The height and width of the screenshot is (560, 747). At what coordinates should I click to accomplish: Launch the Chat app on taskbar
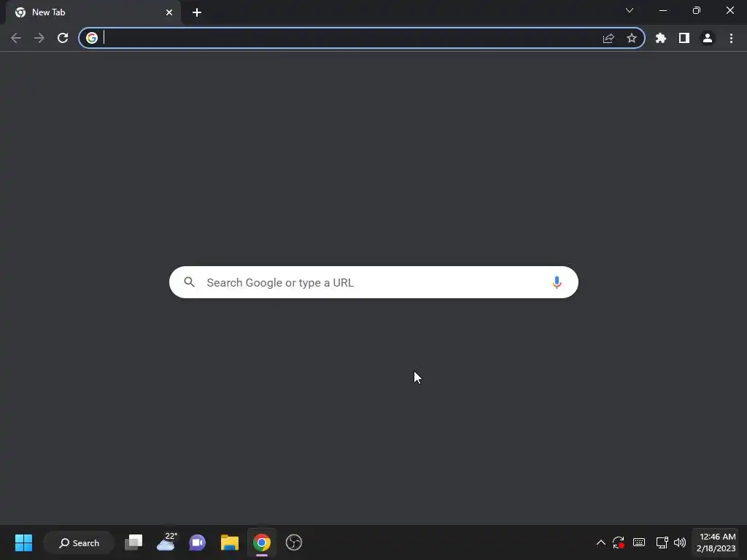click(197, 542)
